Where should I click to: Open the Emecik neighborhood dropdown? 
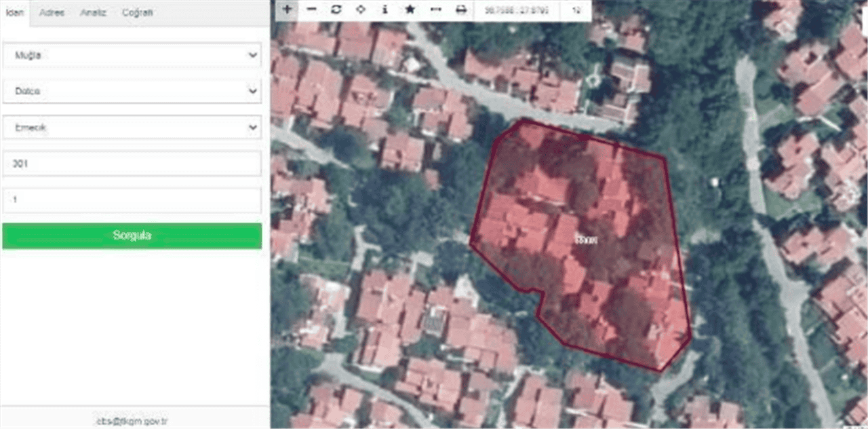pos(132,127)
